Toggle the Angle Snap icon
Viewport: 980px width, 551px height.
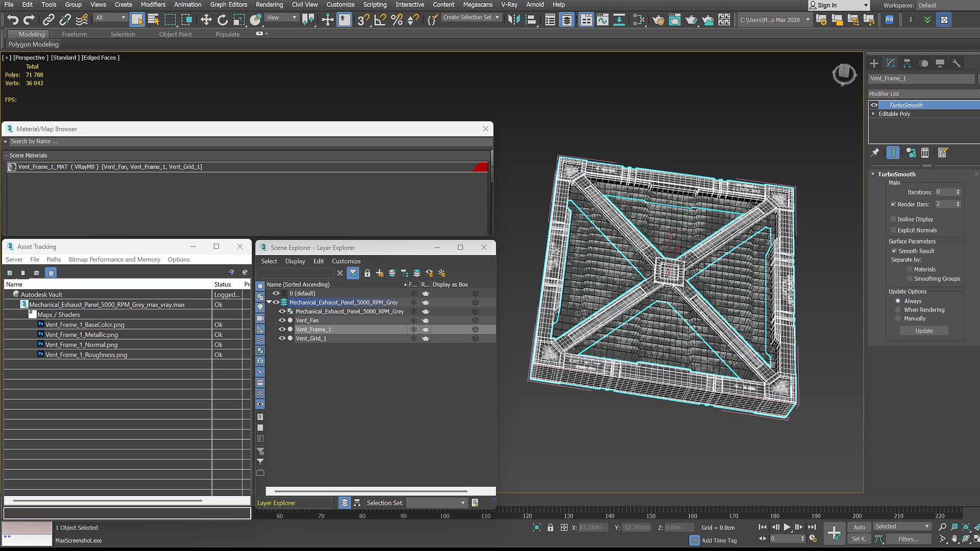(x=380, y=20)
